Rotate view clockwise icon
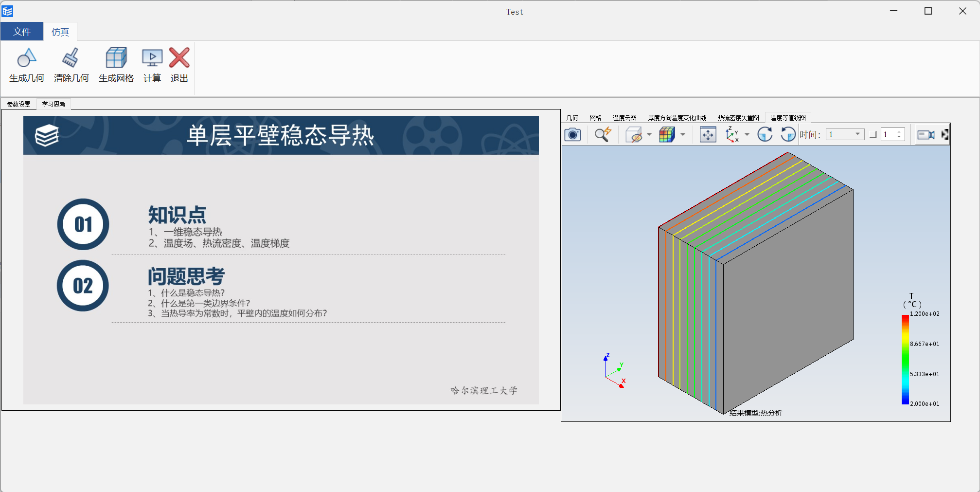The image size is (980, 492). [765, 134]
